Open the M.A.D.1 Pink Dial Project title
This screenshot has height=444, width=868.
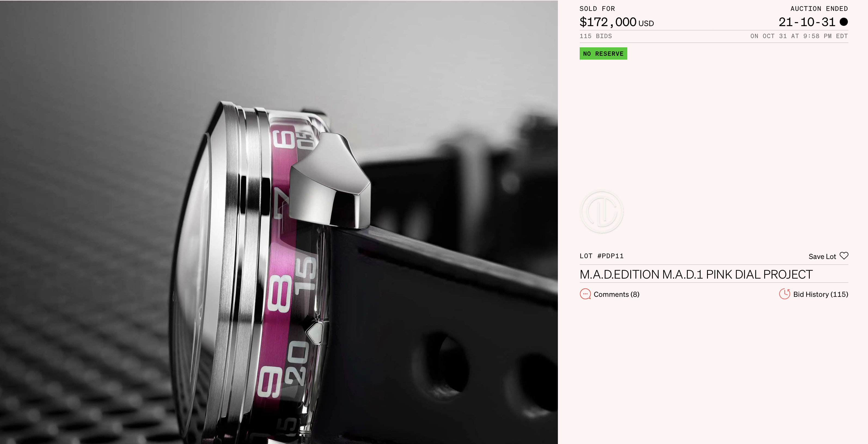click(696, 274)
